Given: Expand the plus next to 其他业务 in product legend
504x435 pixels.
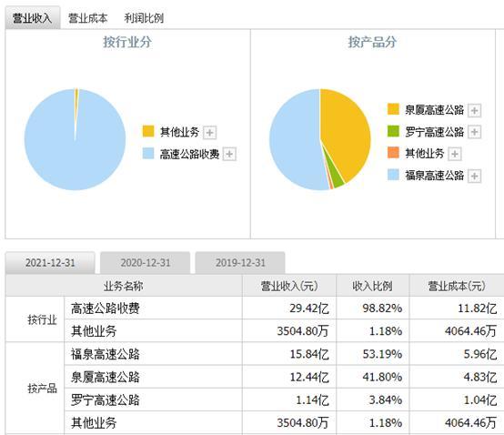Looking at the screenshot, I should [455, 154].
